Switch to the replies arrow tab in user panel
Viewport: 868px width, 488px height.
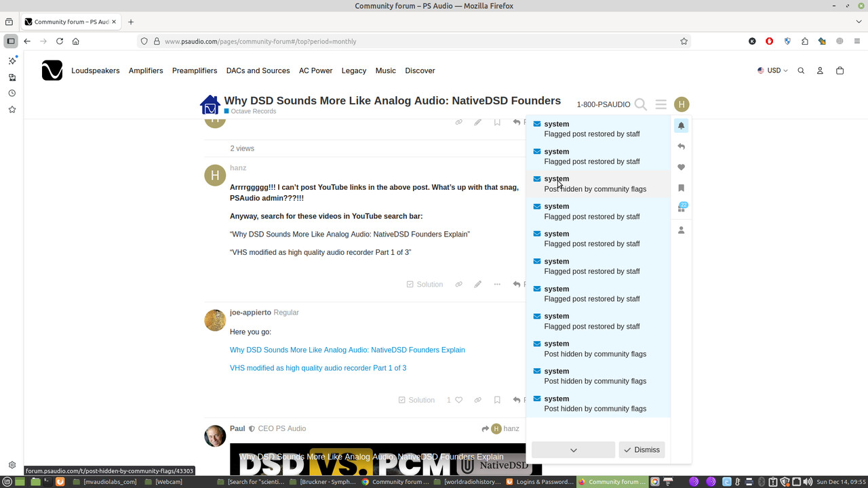click(682, 146)
